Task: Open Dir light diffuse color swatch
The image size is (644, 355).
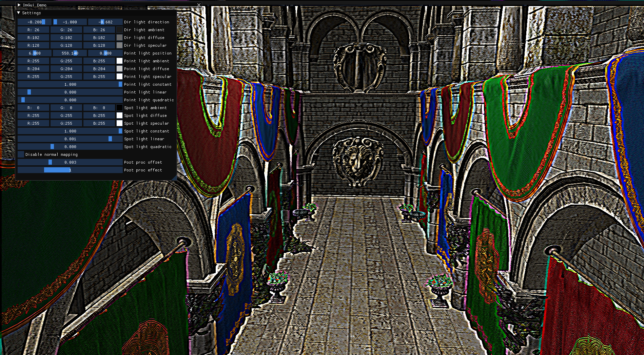Action: (x=119, y=38)
